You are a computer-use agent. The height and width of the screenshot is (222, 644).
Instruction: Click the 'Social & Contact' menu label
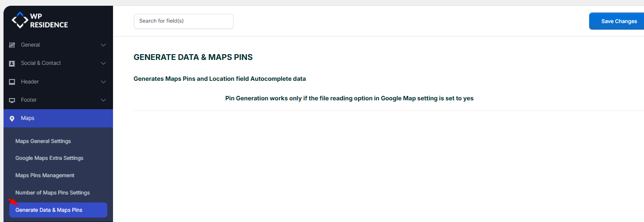(41, 63)
